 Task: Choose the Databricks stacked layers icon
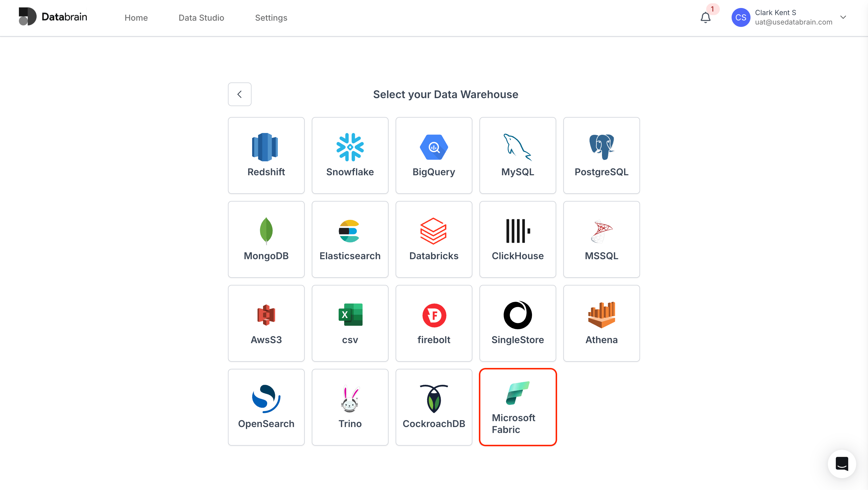coord(433,231)
